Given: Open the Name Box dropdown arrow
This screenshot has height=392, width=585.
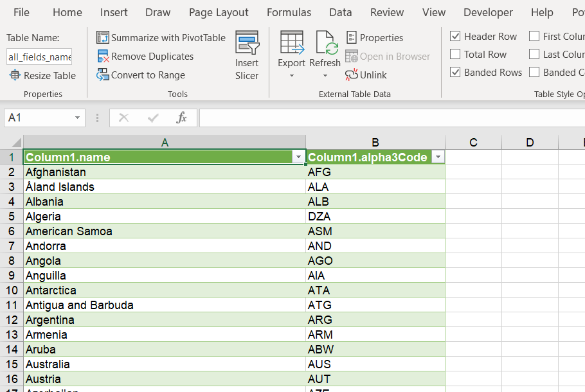Looking at the screenshot, I should (x=77, y=118).
